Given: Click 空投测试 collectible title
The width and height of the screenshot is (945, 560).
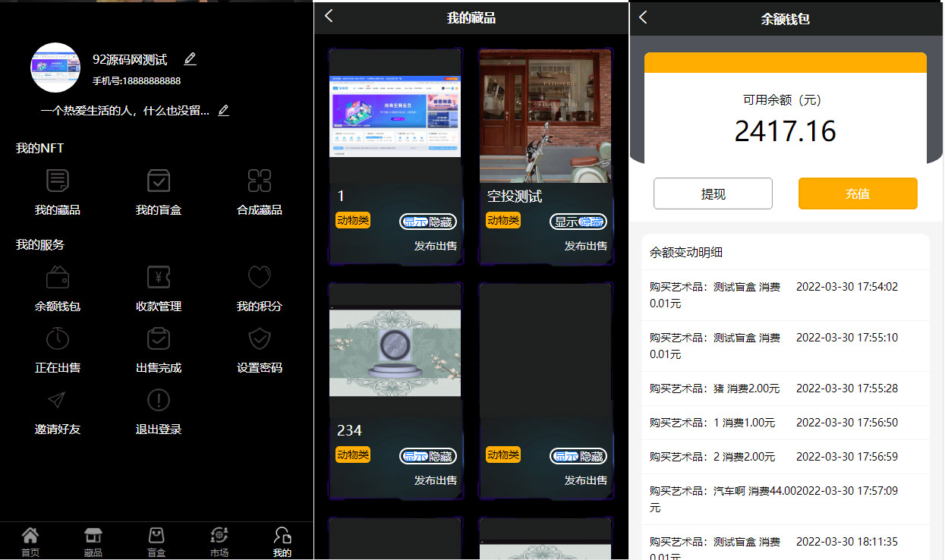Looking at the screenshot, I should 515,197.
